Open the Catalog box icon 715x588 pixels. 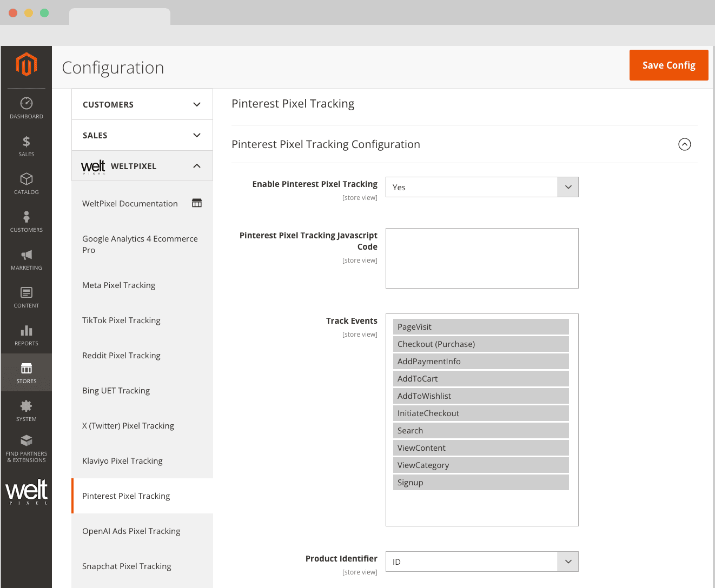pyautogui.click(x=27, y=179)
